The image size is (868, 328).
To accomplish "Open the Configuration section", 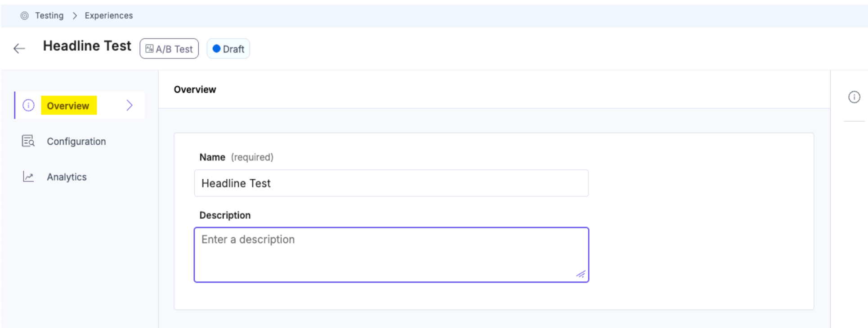I will coord(76,142).
